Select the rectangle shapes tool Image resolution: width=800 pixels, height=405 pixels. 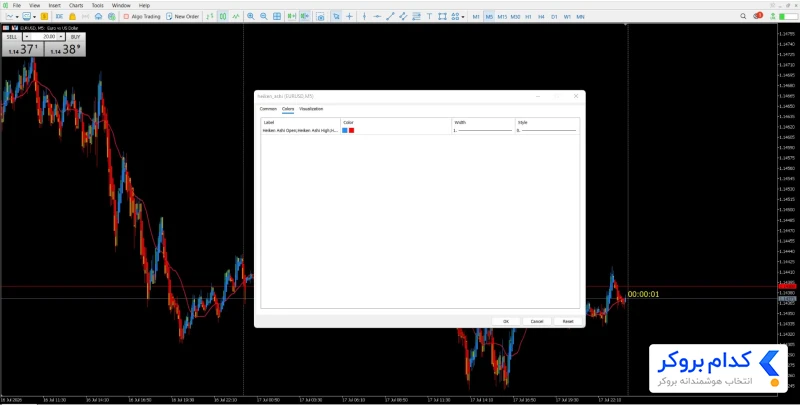click(442, 16)
